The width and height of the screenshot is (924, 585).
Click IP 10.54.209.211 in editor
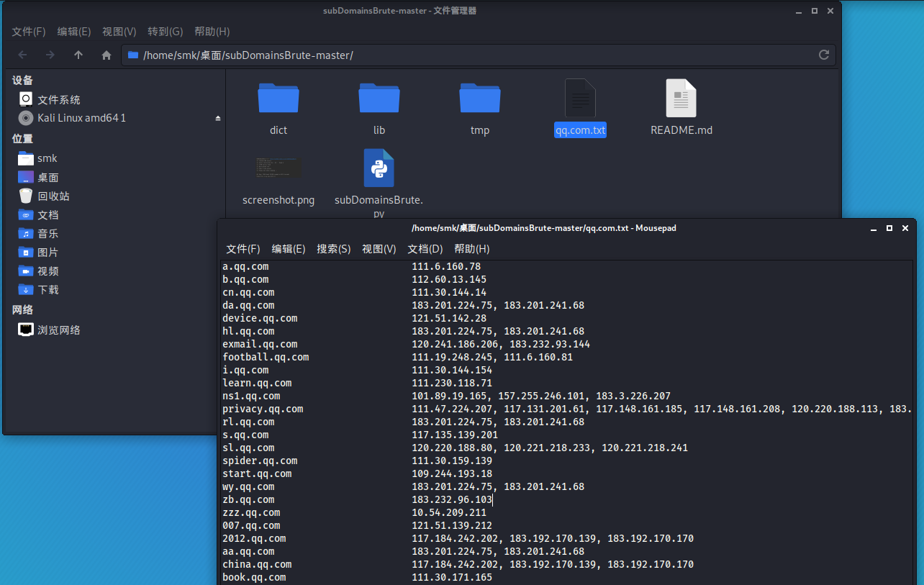point(449,512)
